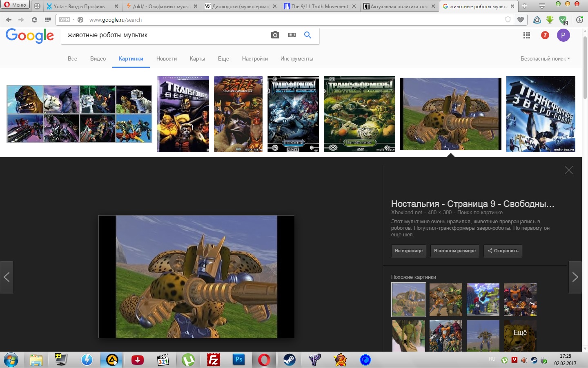588x368 pixels.
Task: Select the Все search tab
Action: point(72,58)
